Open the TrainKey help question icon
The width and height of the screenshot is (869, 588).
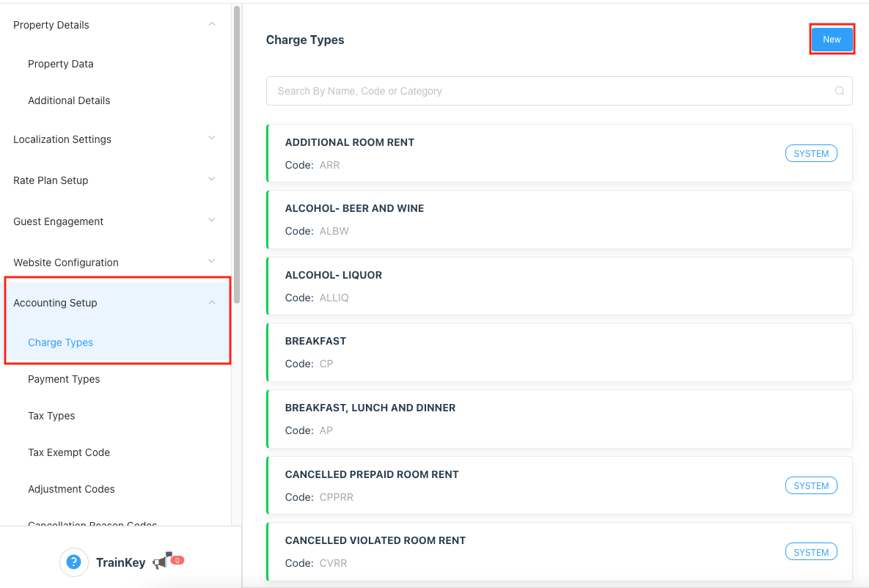tap(73, 562)
